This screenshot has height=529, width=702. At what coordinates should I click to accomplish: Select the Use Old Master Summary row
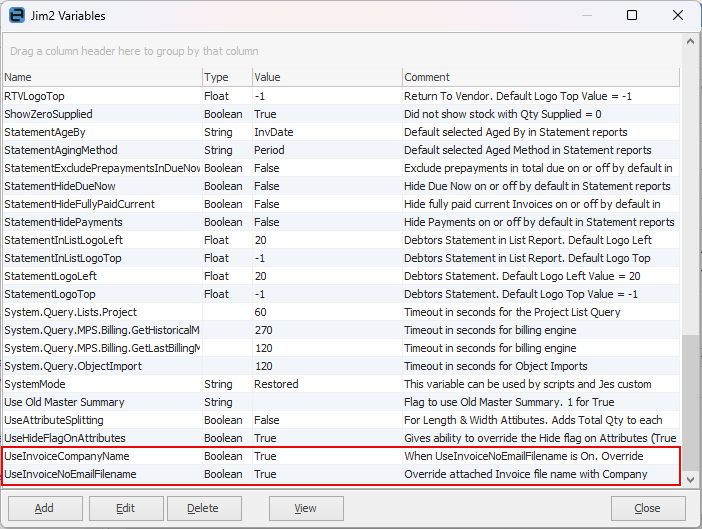[x=341, y=402]
